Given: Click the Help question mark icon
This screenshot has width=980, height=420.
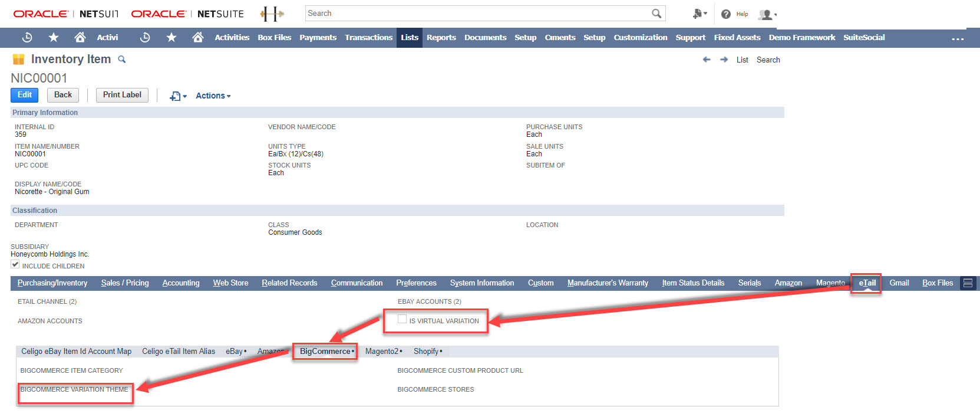Looking at the screenshot, I should [x=726, y=14].
